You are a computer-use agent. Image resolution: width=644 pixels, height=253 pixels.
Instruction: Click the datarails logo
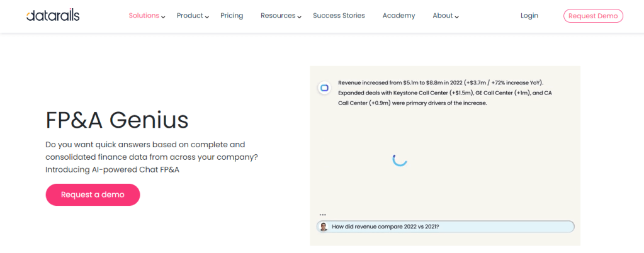tap(53, 16)
